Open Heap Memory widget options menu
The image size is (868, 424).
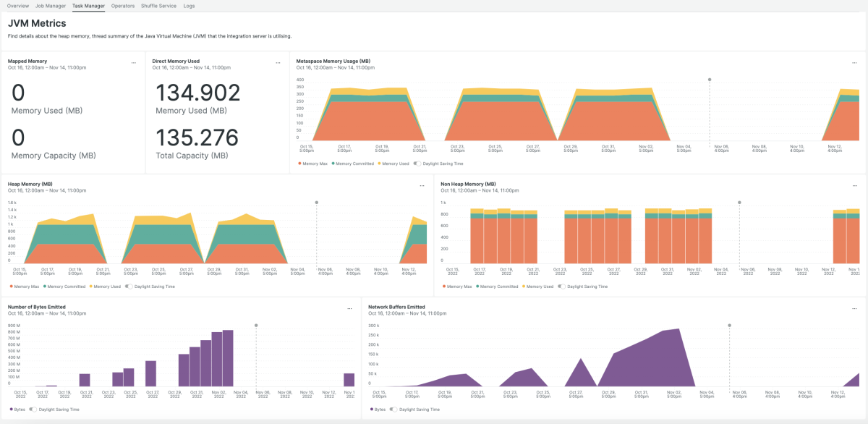tap(422, 186)
